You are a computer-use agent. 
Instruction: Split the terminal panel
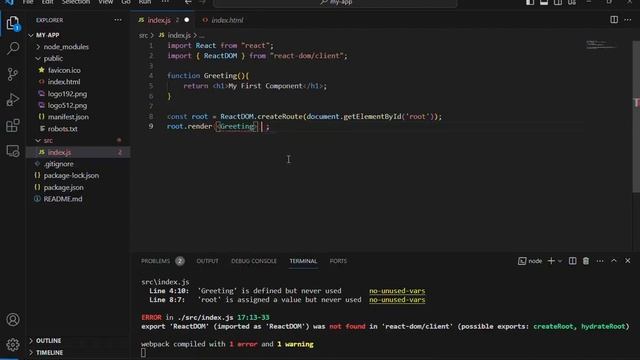coord(573,261)
